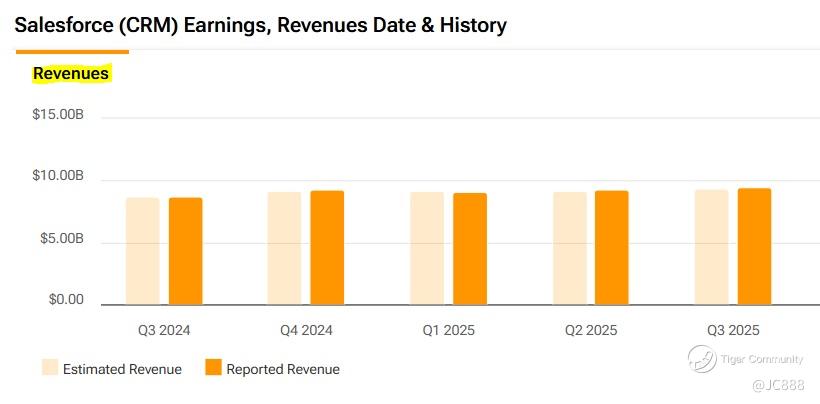820x404 pixels.
Task: Toggle Estimated Revenue legend swatch
Action: click(50, 367)
